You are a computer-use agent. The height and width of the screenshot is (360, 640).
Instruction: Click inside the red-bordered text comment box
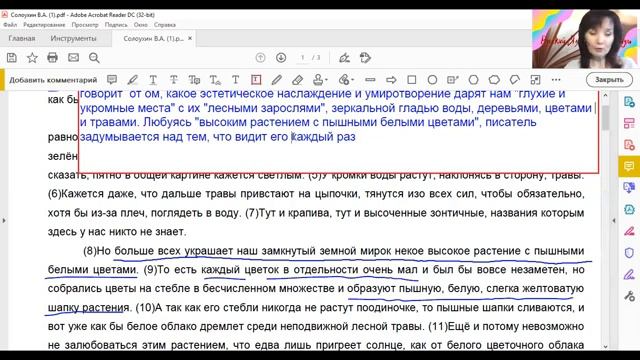(338, 131)
